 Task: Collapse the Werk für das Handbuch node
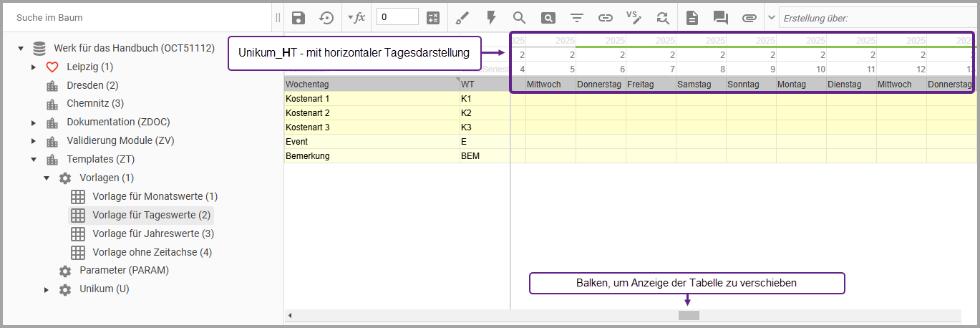pyautogui.click(x=21, y=49)
